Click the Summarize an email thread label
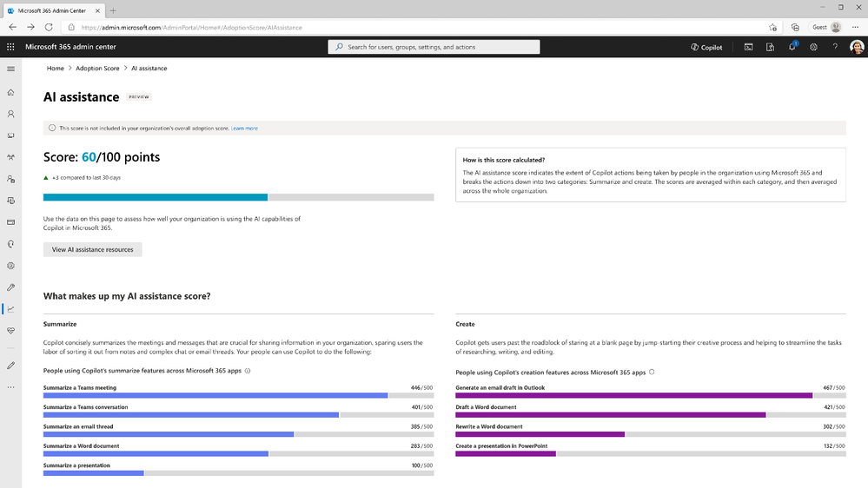The height and width of the screenshot is (488, 868). 78,426
